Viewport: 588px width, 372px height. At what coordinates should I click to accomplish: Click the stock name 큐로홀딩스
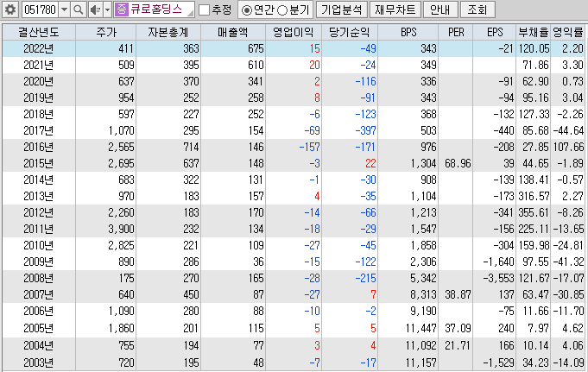tap(156, 9)
